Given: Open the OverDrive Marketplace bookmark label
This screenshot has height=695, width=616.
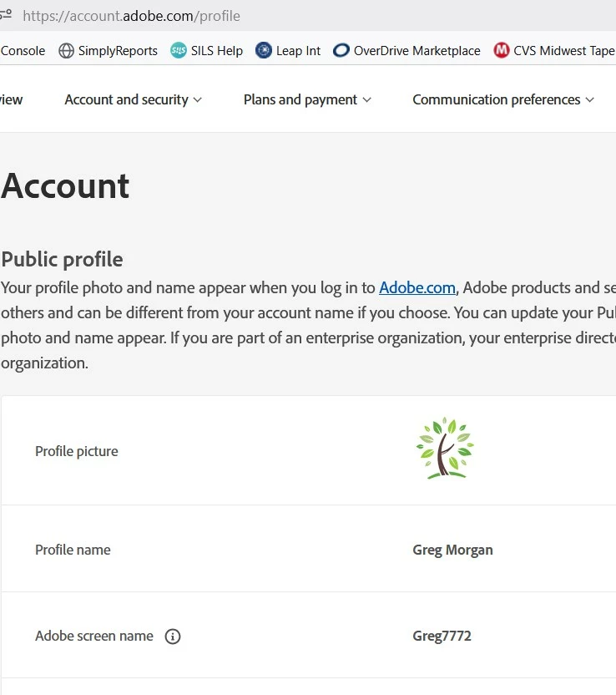Looking at the screenshot, I should click(x=417, y=50).
